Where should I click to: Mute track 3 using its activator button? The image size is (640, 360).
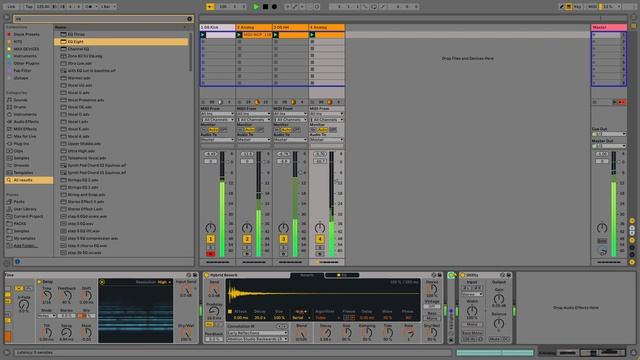pyautogui.click(x=283, y=239)
